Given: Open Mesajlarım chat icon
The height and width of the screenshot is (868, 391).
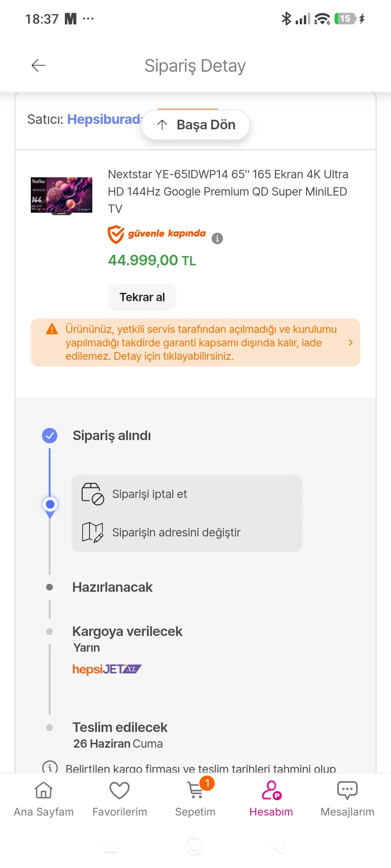Looking at the screenshot, I should click(x=347, y=790).
